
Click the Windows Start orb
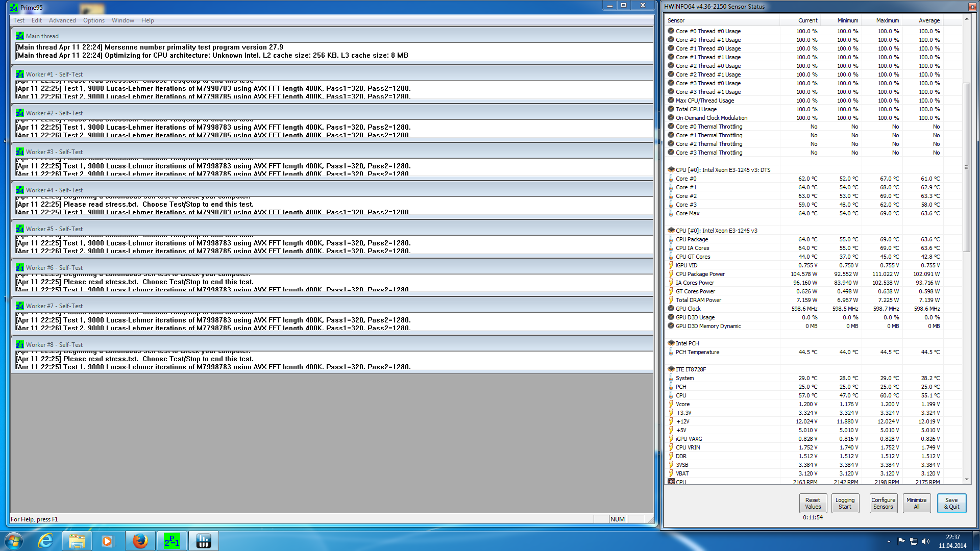[x=13, y=541]
